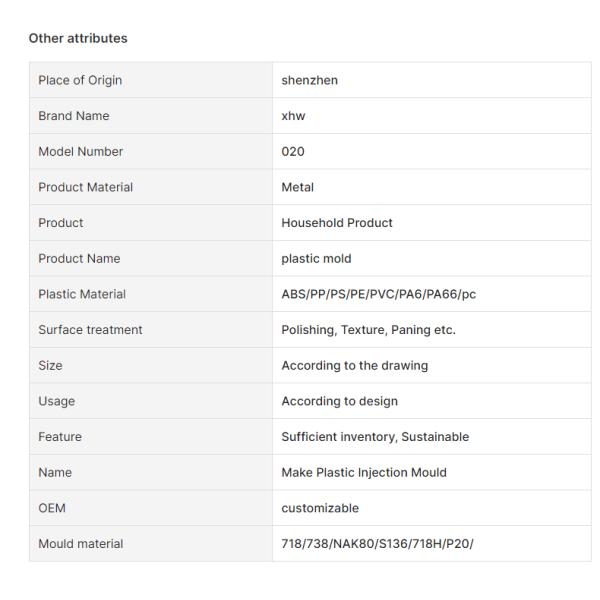This screenshot has height=600, width=600.
Task: Click the "Product Name" label
Action: [79, 258]
